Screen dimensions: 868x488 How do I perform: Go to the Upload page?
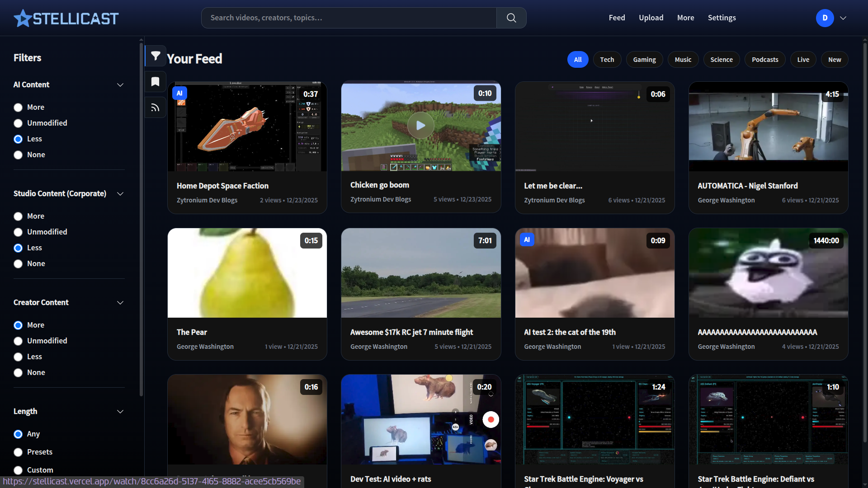651,18
